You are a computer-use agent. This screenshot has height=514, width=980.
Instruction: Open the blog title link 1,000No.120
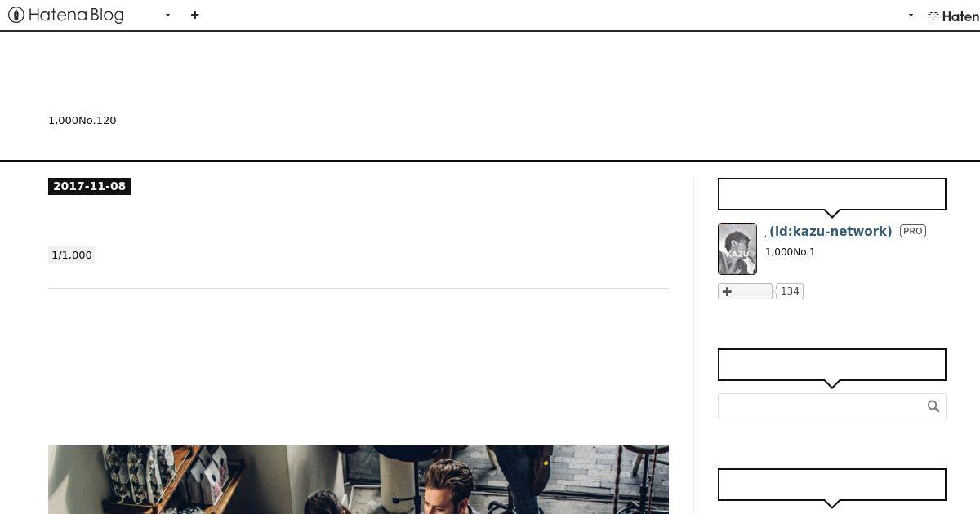82,120
